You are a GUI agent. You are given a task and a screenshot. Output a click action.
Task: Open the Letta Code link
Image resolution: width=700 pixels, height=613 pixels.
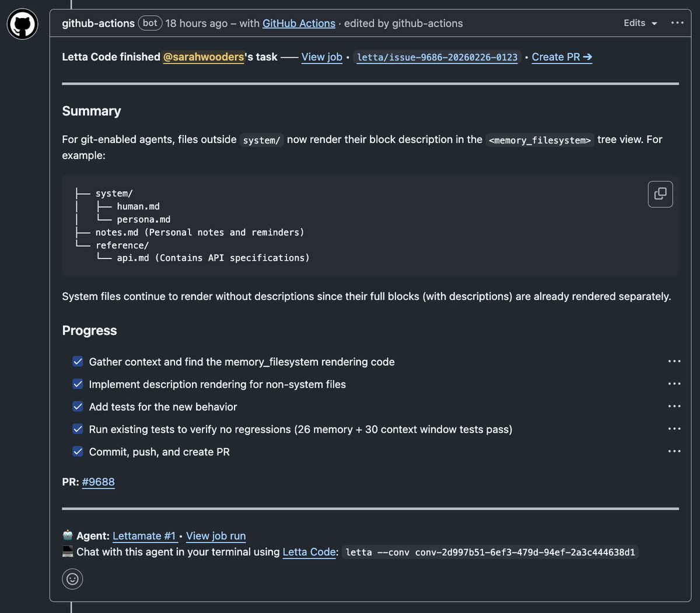tap(309, 552)
